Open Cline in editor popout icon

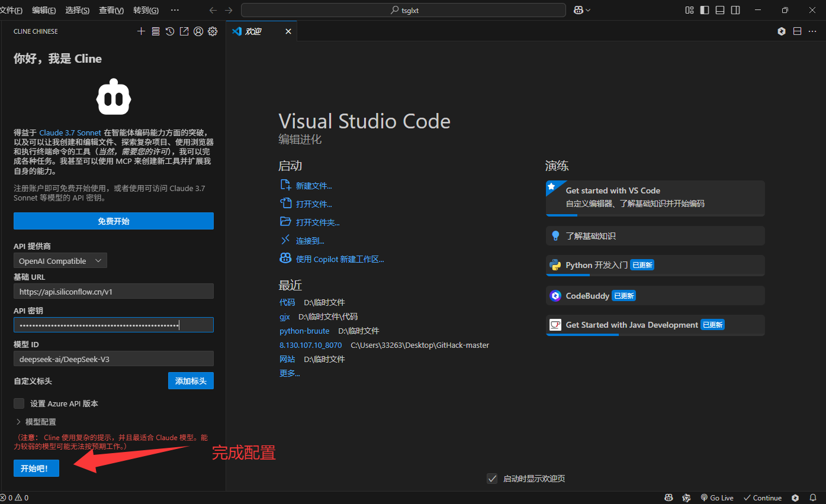(184, 31)
